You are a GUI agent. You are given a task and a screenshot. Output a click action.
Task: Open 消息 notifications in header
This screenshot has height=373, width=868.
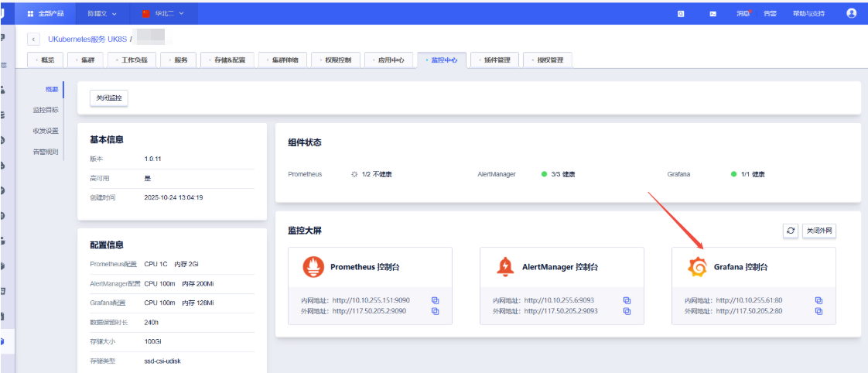[x=743, y=13]
